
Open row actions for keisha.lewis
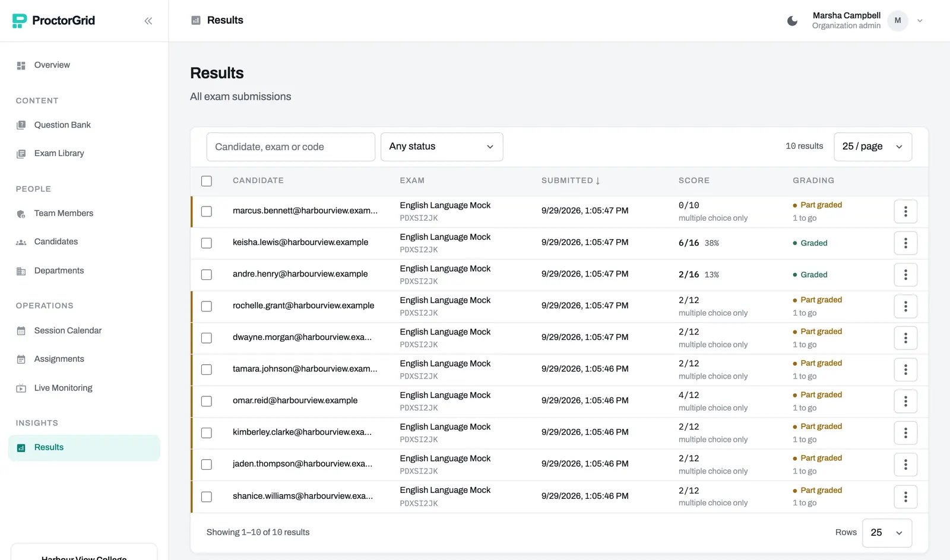tap(905, 243)
